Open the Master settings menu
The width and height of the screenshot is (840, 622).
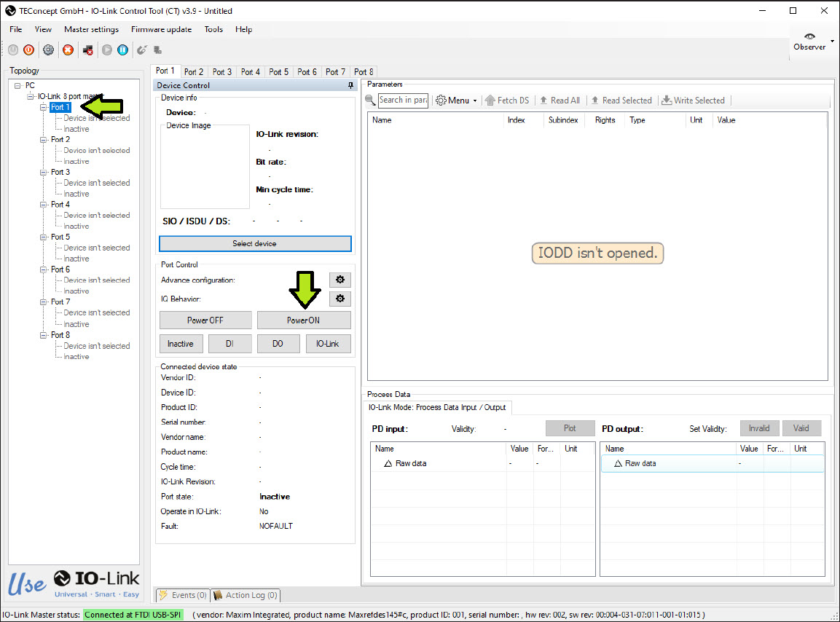(x=91, y=29)
